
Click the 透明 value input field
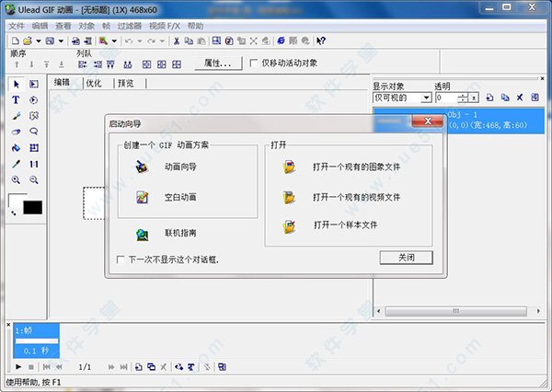coord(446,98)
